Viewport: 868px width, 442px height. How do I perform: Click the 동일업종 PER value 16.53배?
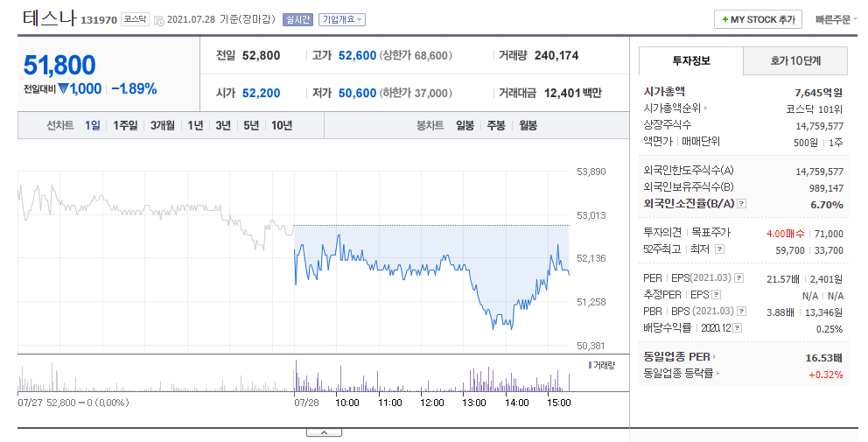click(x=824, y=358)
